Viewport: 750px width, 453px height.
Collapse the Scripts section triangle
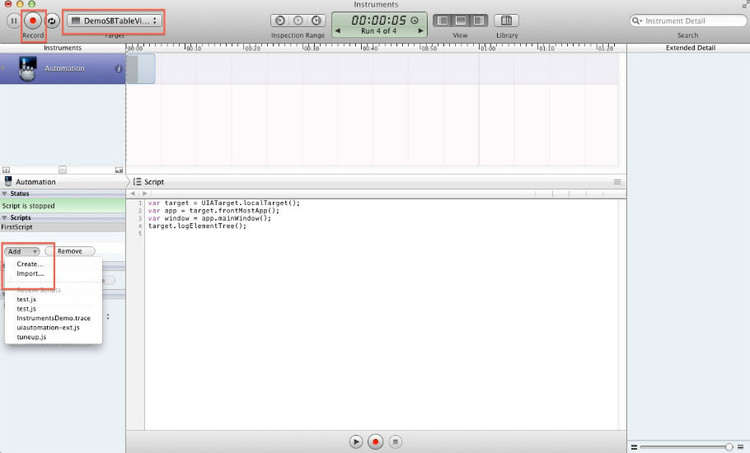pos(4,217)
